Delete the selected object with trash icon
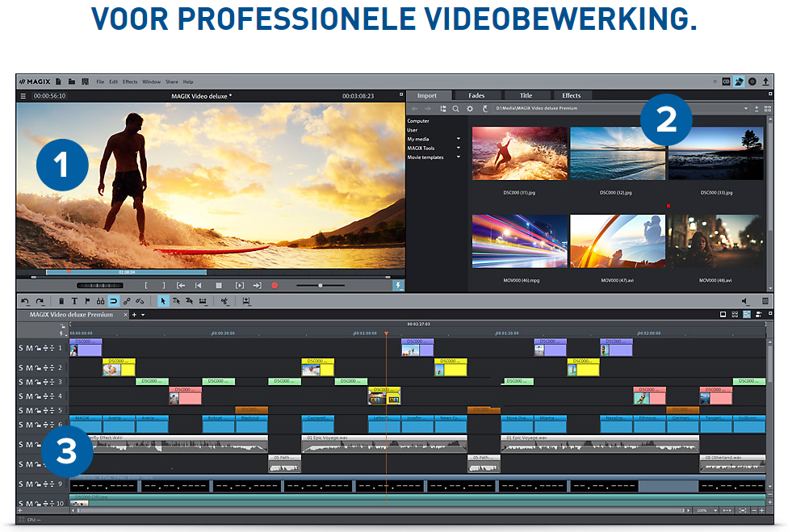The width and height of the screenshot is (788, 532). coord(61,301)
